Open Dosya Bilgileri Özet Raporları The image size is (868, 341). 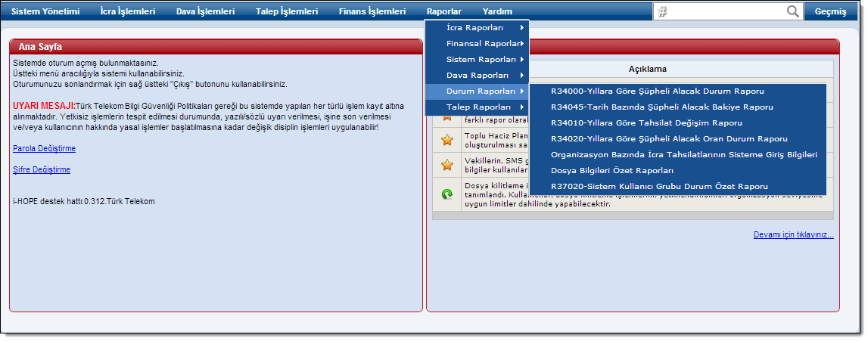(x=678, y=171)
